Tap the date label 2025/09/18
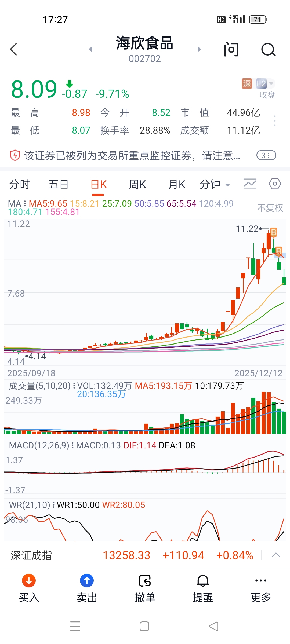Screen dimensions: 290x644 click(x=31, y=373)
